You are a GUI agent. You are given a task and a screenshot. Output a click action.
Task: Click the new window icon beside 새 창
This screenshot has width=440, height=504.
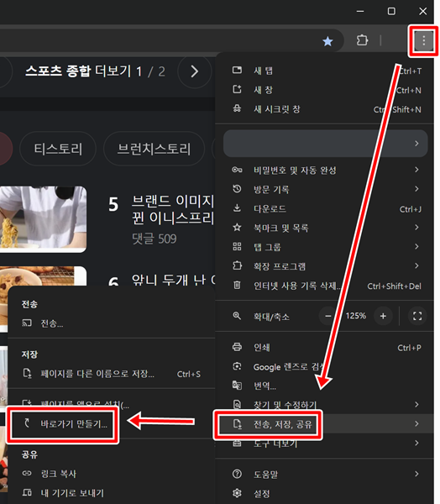pos(237,89)
